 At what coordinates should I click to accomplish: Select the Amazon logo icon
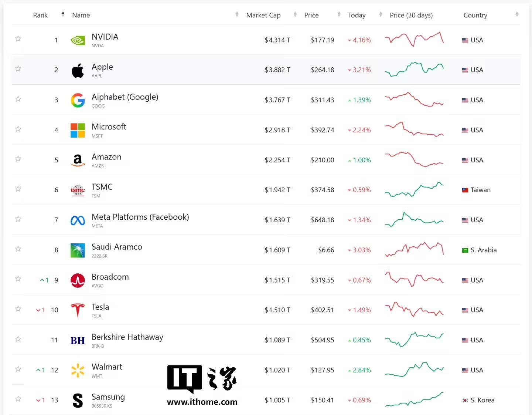(78, 160)
